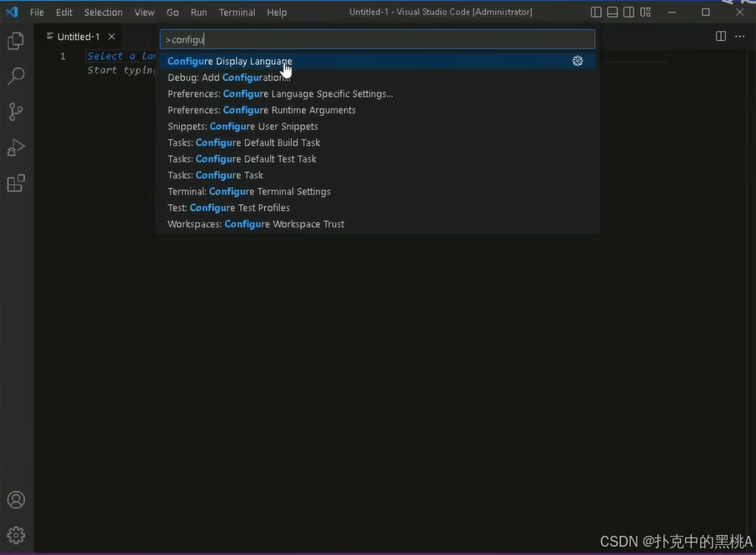Click the Select a language hint link
Screen dimensions: 756x555
[x=121, y=56]
